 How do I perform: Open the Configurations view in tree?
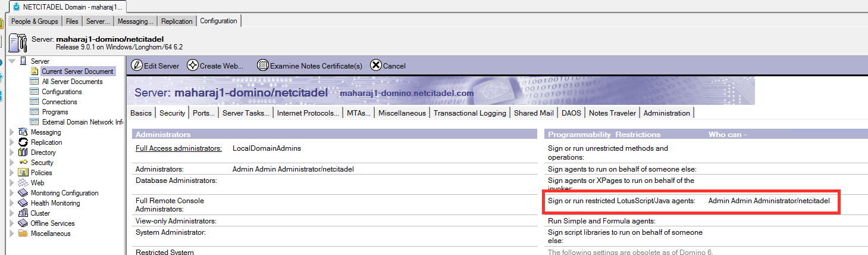pos(61,92)
